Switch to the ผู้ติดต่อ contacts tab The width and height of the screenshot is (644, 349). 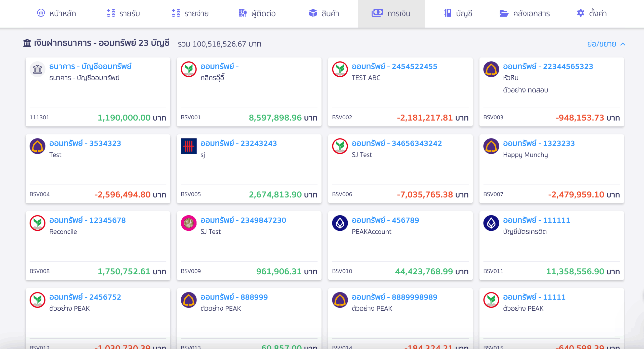point(257,13)
